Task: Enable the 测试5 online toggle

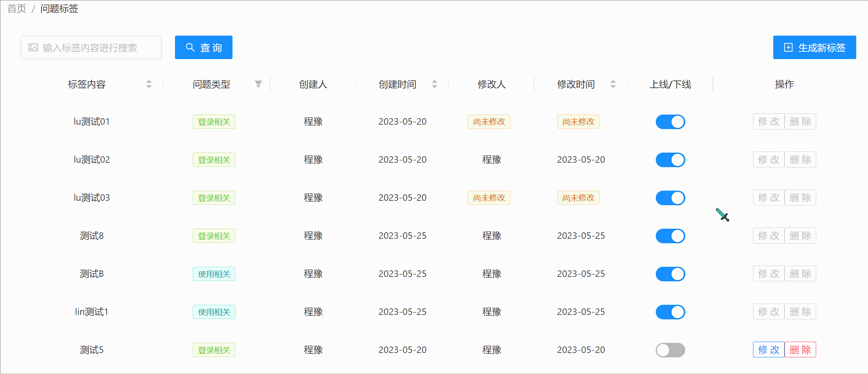Action: pos(670,350)
